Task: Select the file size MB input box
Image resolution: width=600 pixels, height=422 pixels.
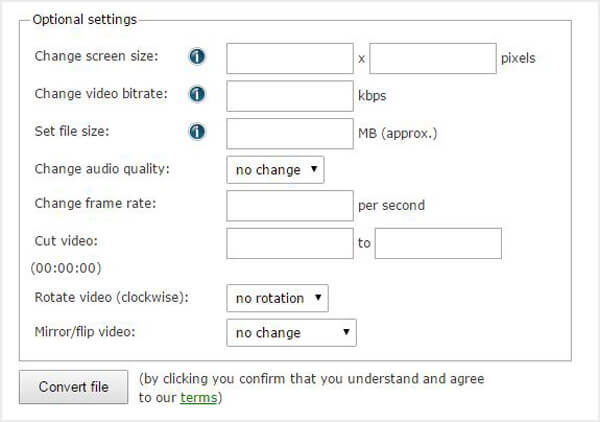Action: (x=290, y=133)
